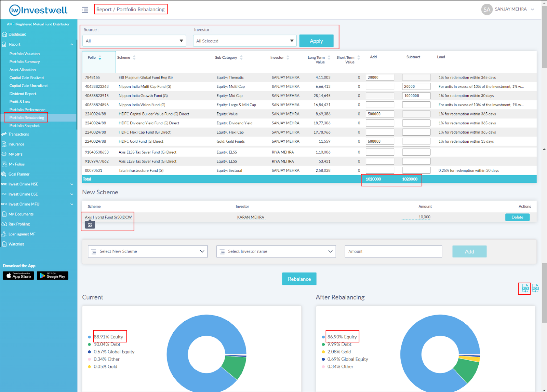
Task: Edit the Axis Hybrid Fund scheme pencil icon
Action: [x=90, y=225]
